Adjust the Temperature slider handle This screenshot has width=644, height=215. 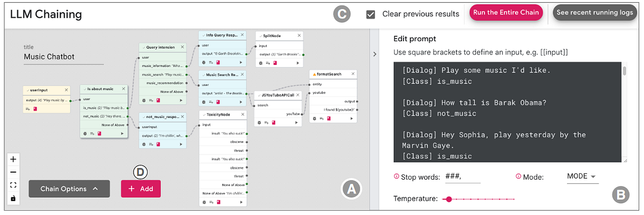(448, 199)
